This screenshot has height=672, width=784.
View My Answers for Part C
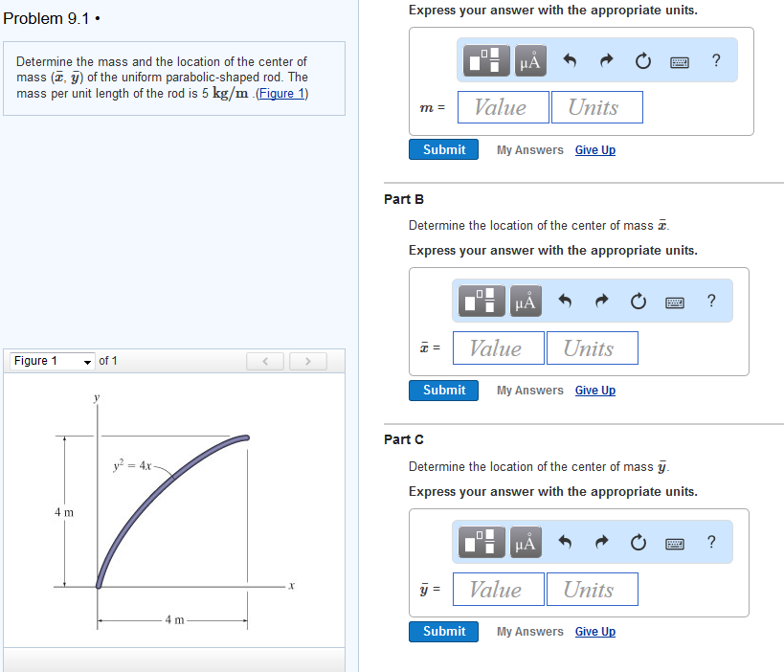coord(530,632)
